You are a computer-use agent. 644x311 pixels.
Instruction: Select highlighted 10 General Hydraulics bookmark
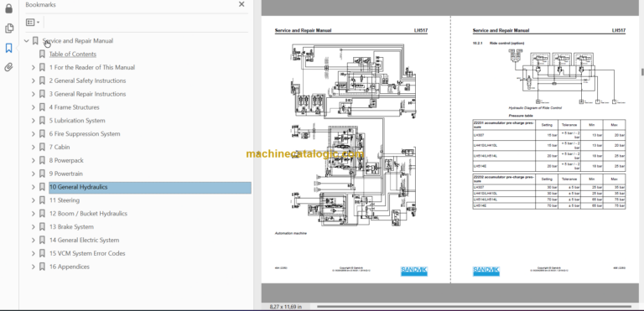pyautogui.click(x=150, y=187)
